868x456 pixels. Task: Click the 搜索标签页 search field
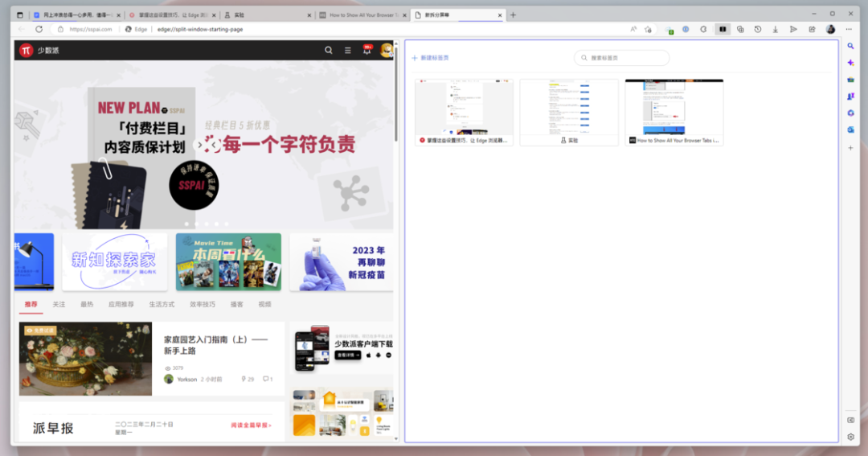click(621, 58)
